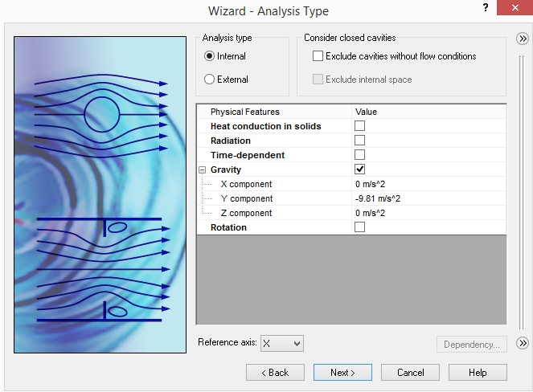This screenshot has width=533, height=392.
Task: Select the Internal analysis type
Action: [209, 56]
